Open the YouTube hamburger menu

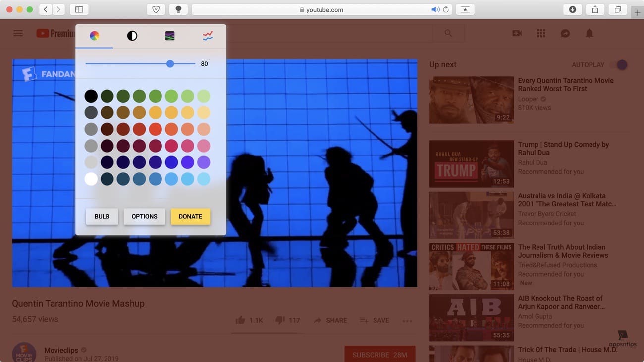pos(18,33)
